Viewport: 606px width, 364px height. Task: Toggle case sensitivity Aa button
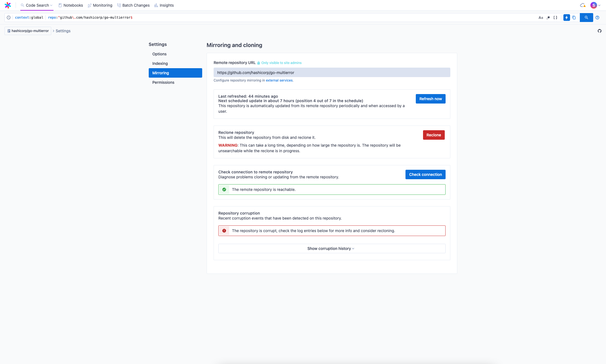[541, 18]
